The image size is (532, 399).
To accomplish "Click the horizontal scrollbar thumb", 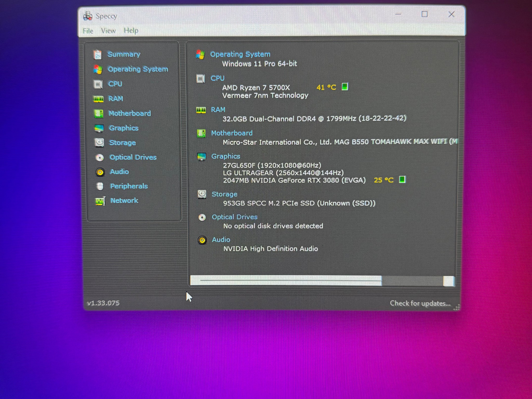I will point(286,281).
